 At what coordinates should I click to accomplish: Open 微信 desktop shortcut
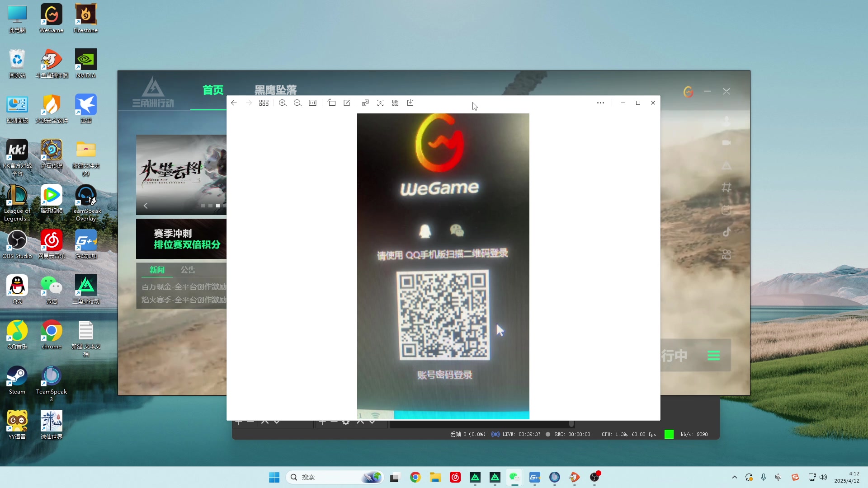pyautogui.click(x=52, y=290)
